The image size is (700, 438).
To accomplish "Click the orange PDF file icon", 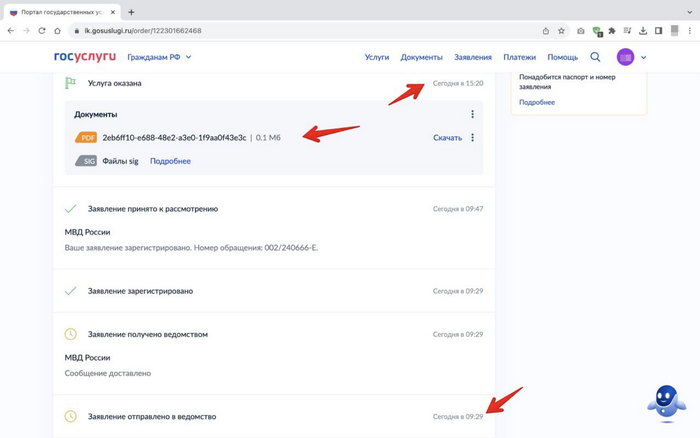I will [x=86, y=138].
